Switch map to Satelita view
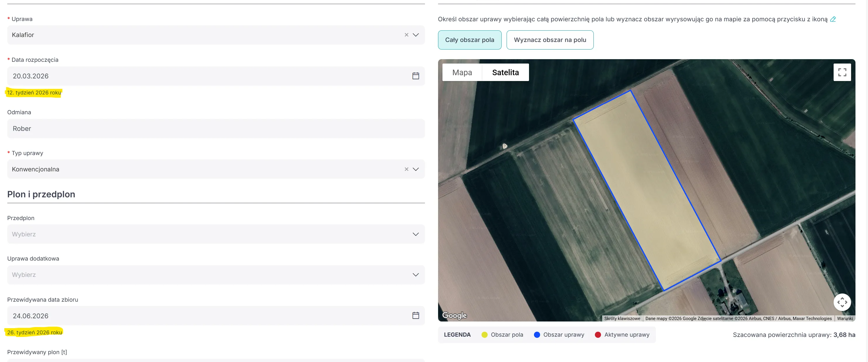This screenshot has width=868, height=362. (505, 73)
